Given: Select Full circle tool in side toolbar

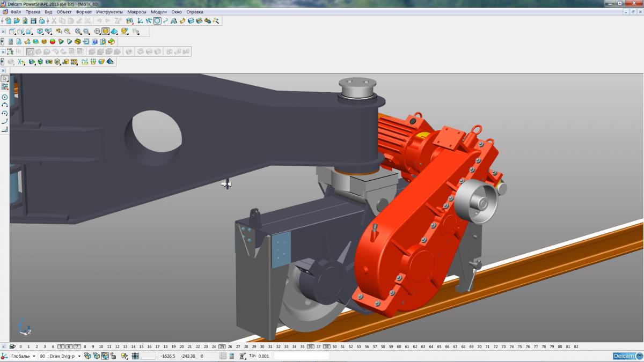Looking at the screenshot, I should tap(5, 97).
